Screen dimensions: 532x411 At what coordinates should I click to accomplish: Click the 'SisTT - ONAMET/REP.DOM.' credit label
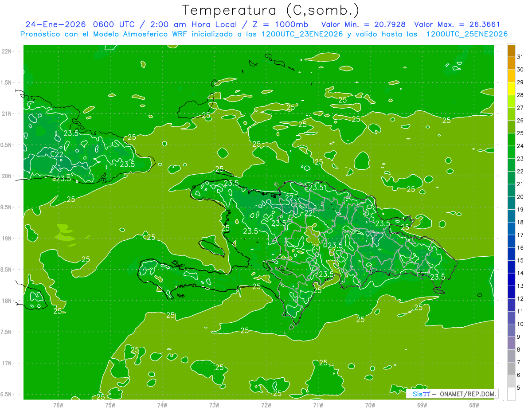452,394
